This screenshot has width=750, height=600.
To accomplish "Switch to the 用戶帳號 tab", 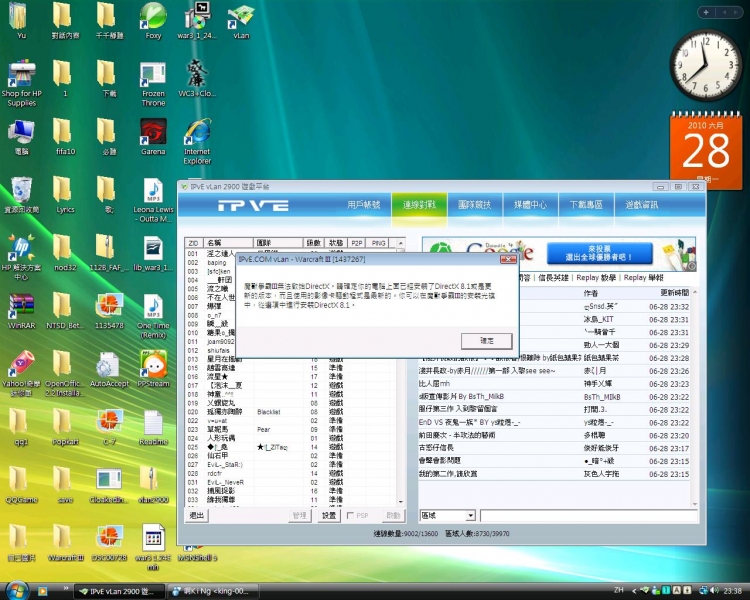I will coord(364,204).
